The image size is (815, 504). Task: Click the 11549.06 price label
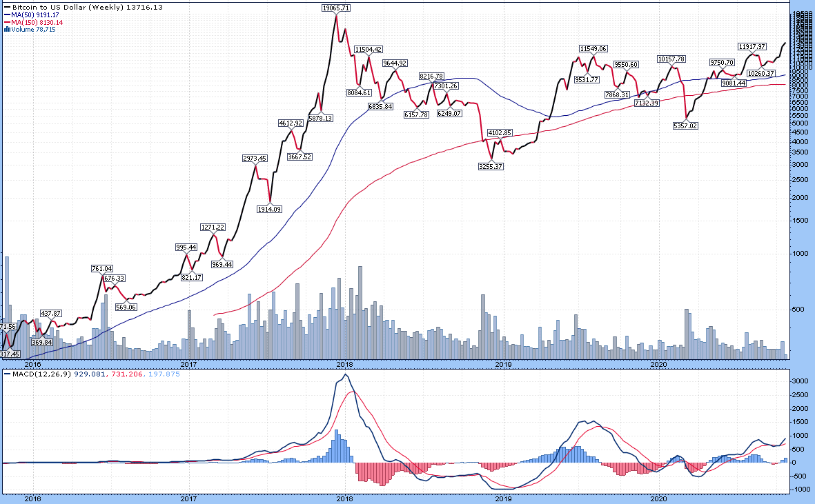click(x=593, y=49)
